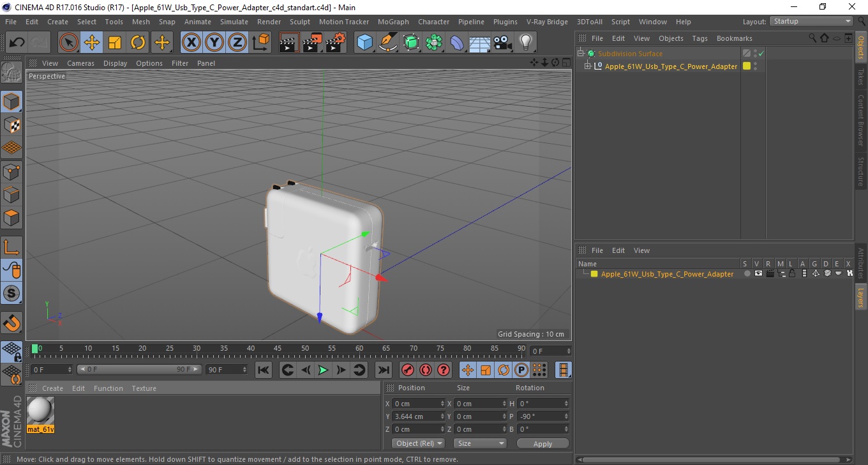868x465 pixels.
Task: Play the animation forward
Action: [x=323, y=370]
